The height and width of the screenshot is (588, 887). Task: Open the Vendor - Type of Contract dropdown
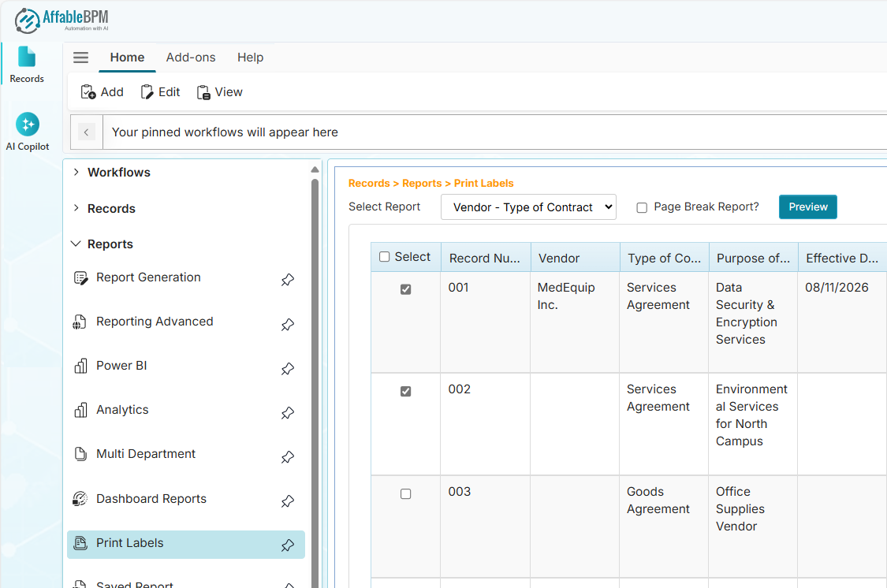click(528, 207)
